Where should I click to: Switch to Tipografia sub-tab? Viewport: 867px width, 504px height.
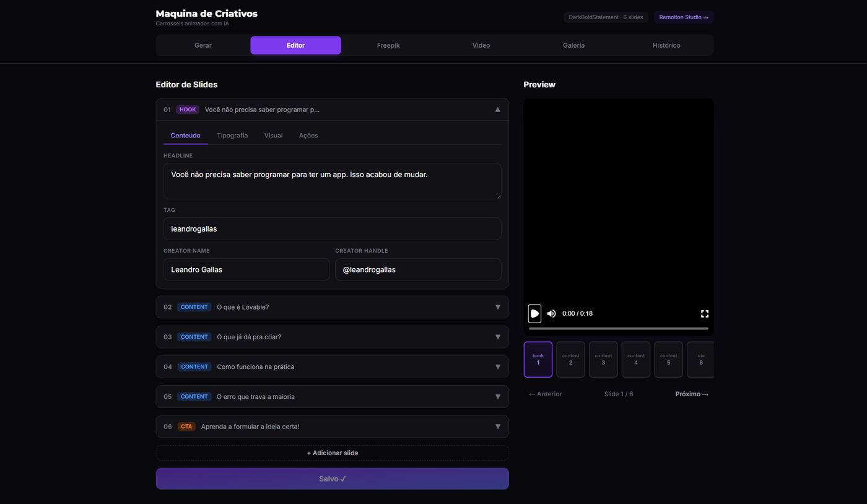tap(232, 136)
